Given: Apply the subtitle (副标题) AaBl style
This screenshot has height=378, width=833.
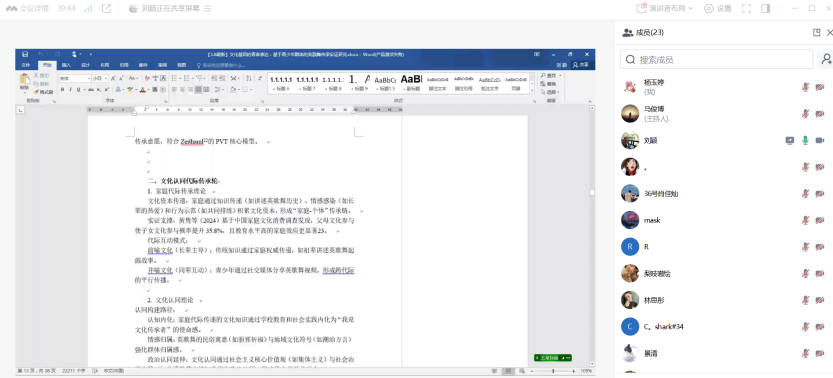Looking at the screenshot, I should tap(411, 83).
